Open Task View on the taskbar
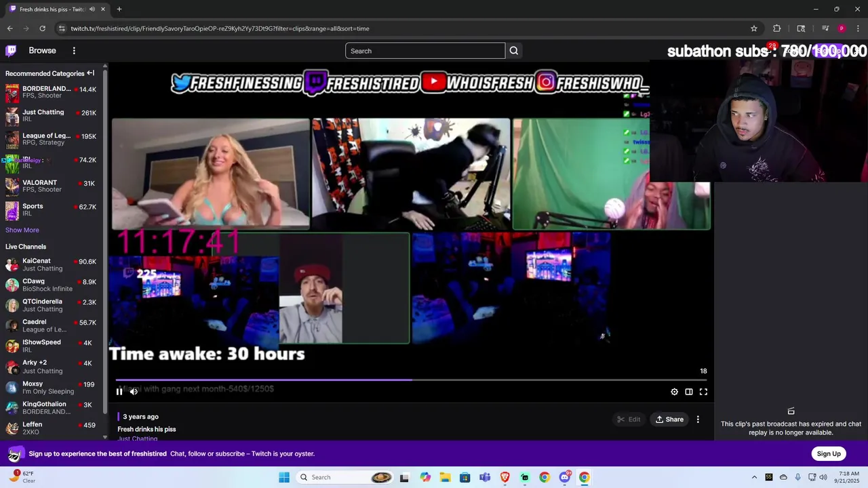 click(x=405, y=477)
